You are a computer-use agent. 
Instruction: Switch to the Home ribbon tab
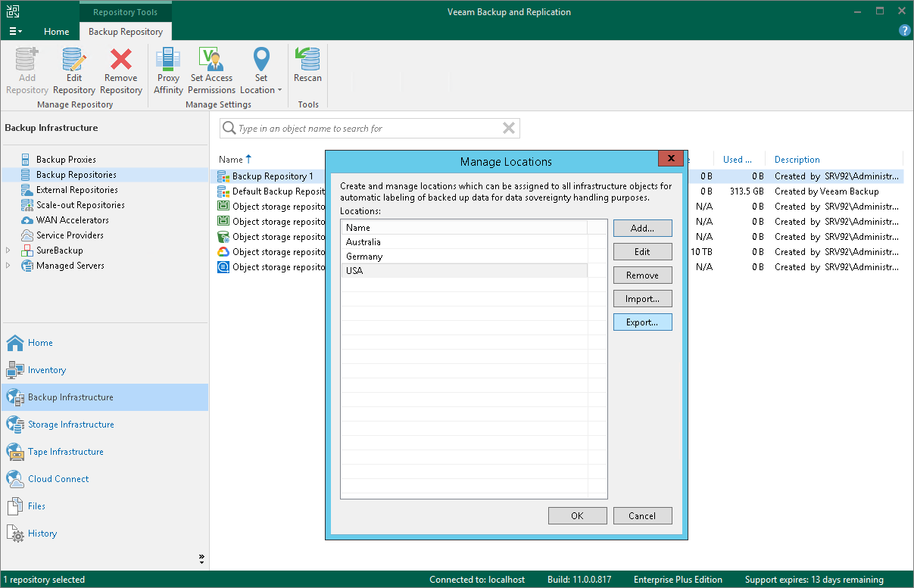[56, 32]
